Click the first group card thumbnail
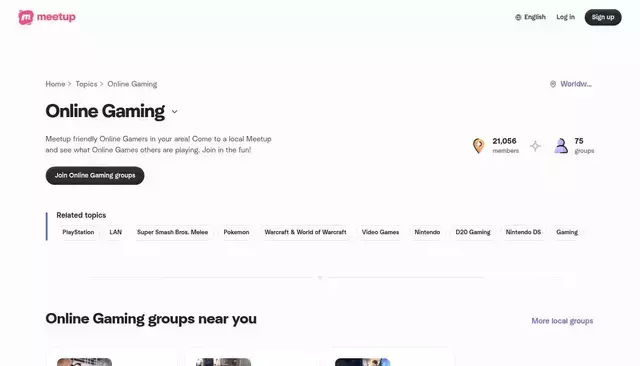The image size is (640, 366). point(84,362)
